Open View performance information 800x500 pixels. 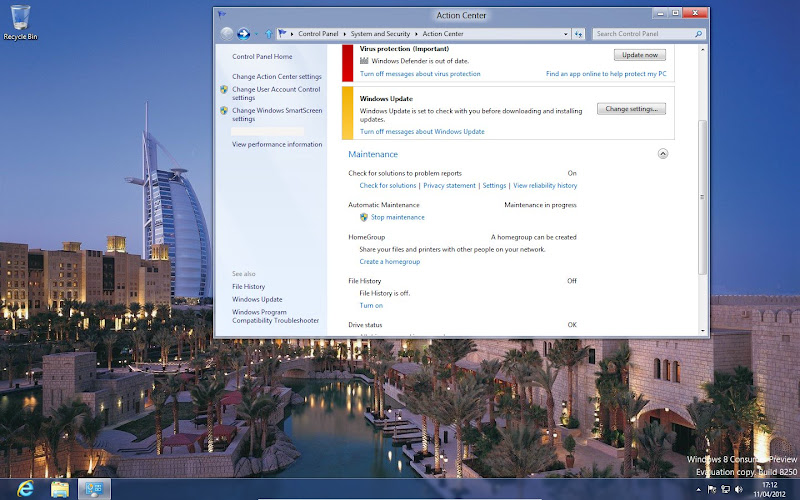(x=277, y=144)
